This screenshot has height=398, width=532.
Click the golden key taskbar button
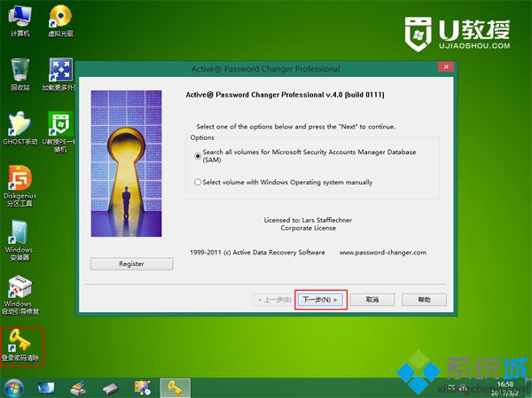coord(175,388)
